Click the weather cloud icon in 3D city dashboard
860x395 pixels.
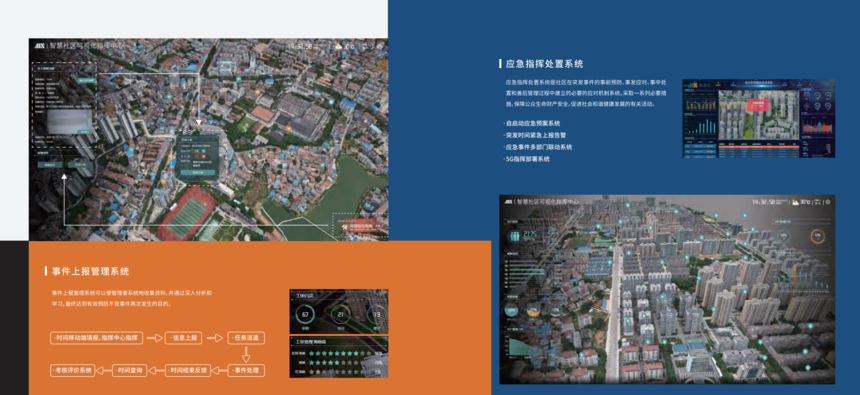click(x=795, y=202)
